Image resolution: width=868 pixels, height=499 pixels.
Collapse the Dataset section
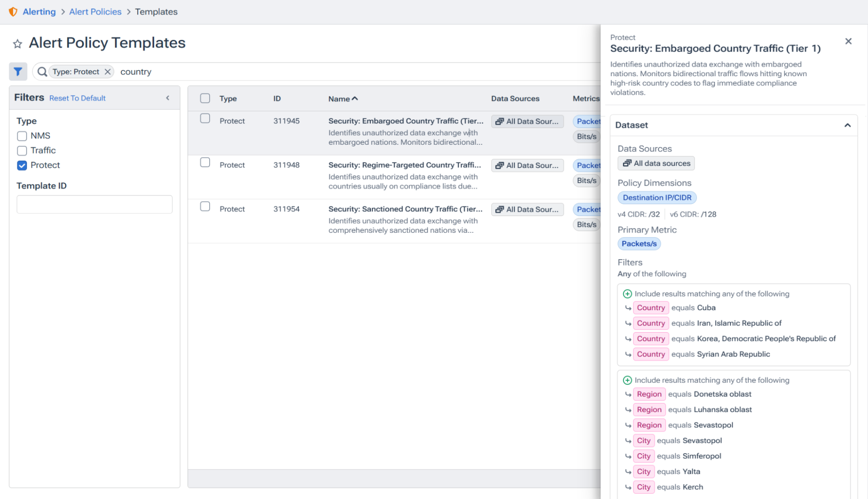pyautogui.click(x=847, y=125)
